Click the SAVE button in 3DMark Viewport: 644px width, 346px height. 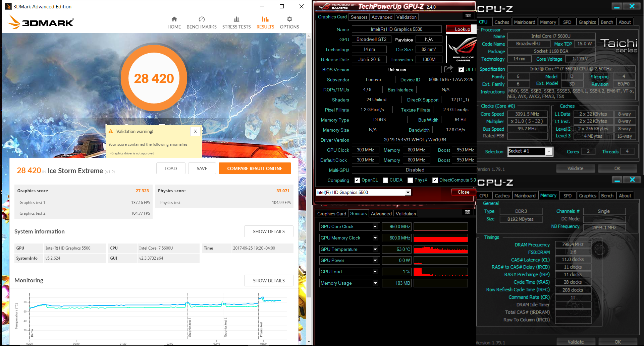[x=202, y=168]
